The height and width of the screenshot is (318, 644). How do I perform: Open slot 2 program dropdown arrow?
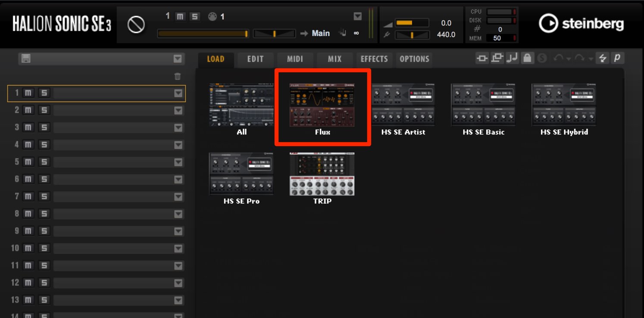[x=178, y=110]
